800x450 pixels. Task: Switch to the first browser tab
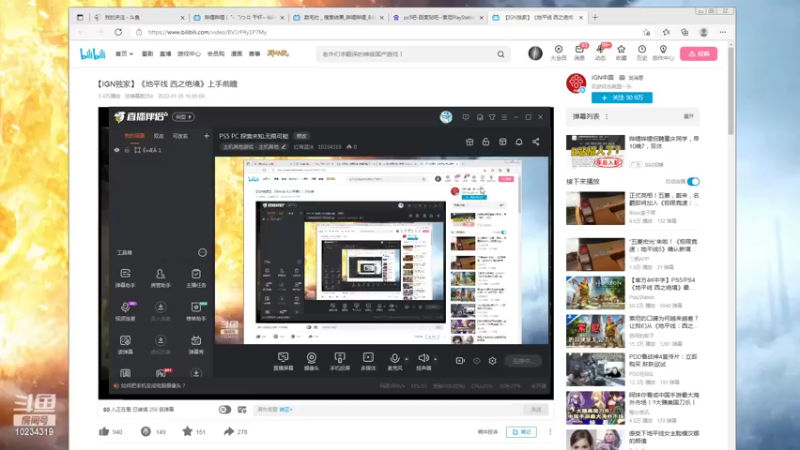[139, 17]
